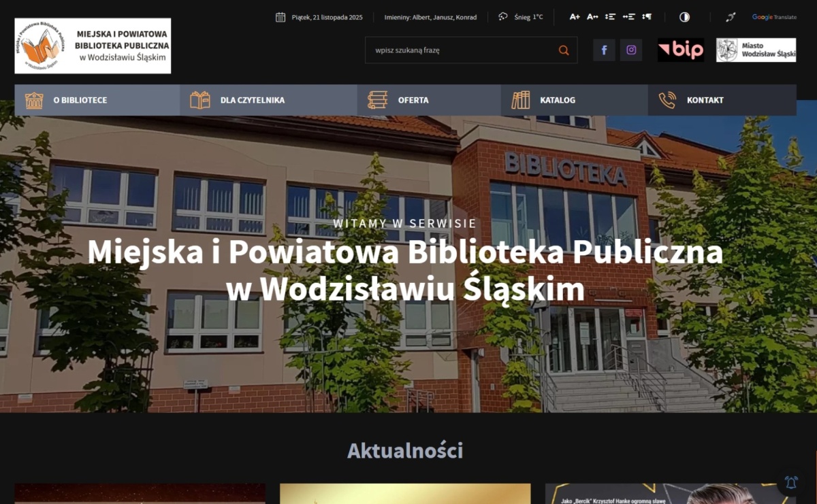
Task: Select the line height adjustment icon
Action: coord(610,17)
